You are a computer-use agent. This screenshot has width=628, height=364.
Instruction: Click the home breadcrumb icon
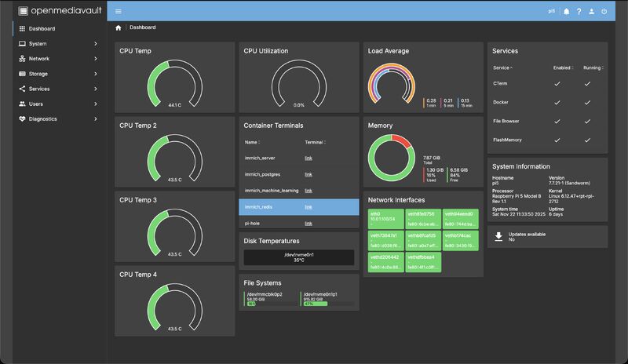click(119, 27)
